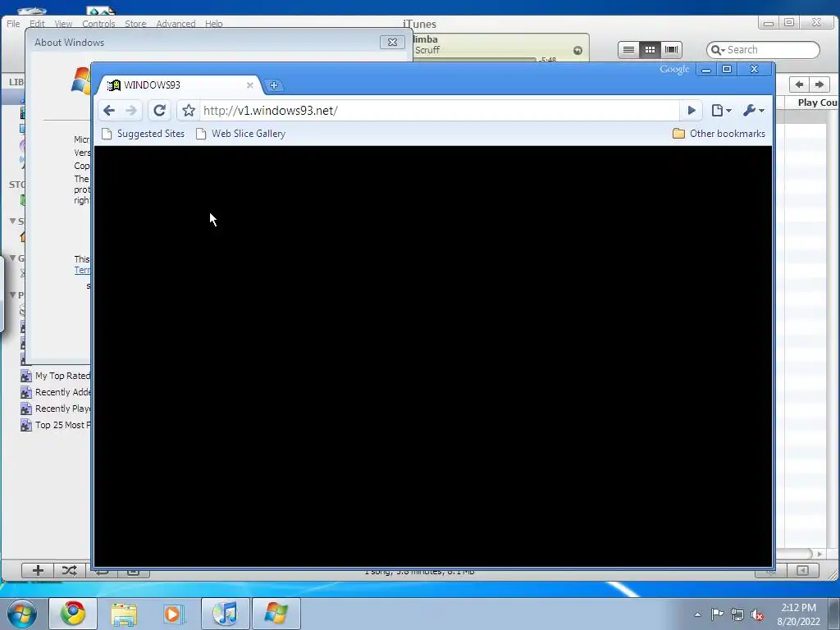Viewport: 840px width, 630px height.
Task: Click the Chrome taskbar icon
Action: pyautogui.click(x=73, y=614)
